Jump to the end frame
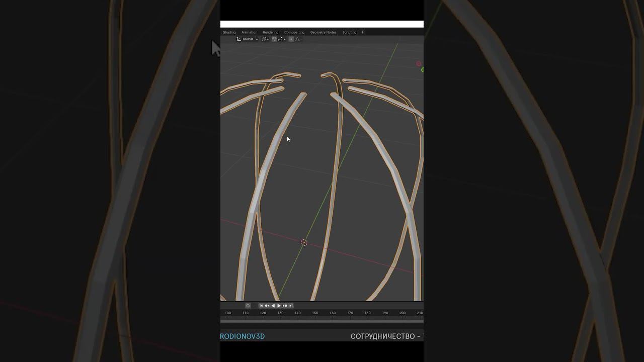644x362 pixels. [x=291, y=306]
